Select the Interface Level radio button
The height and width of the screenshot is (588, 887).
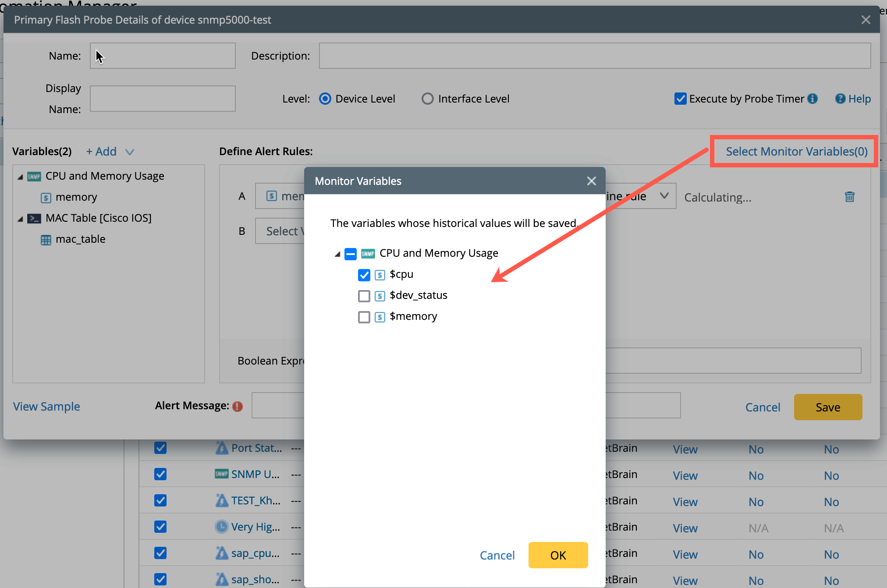pyautogui.click(x=427, y=99)
